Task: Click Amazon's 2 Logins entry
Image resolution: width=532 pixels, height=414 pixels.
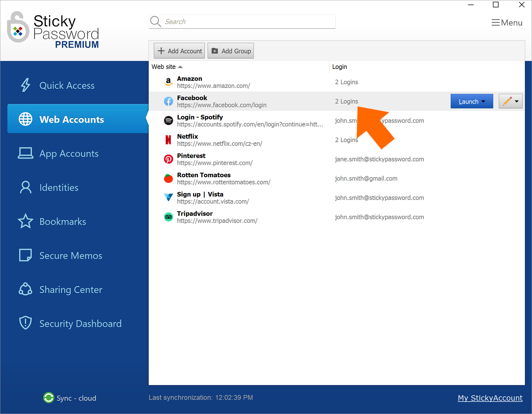Action: coord(346,82)
